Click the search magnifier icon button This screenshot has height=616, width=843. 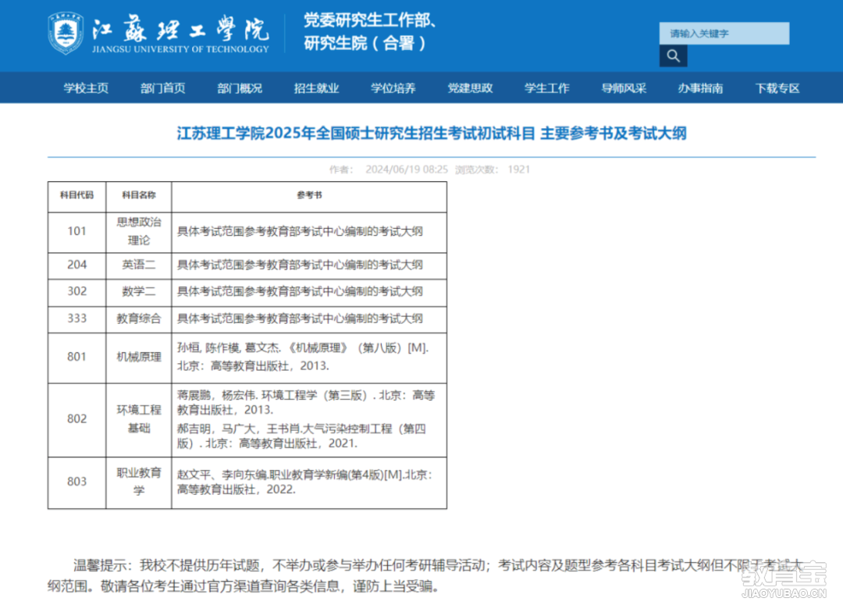pyautogui.click(x=673, y=56)
